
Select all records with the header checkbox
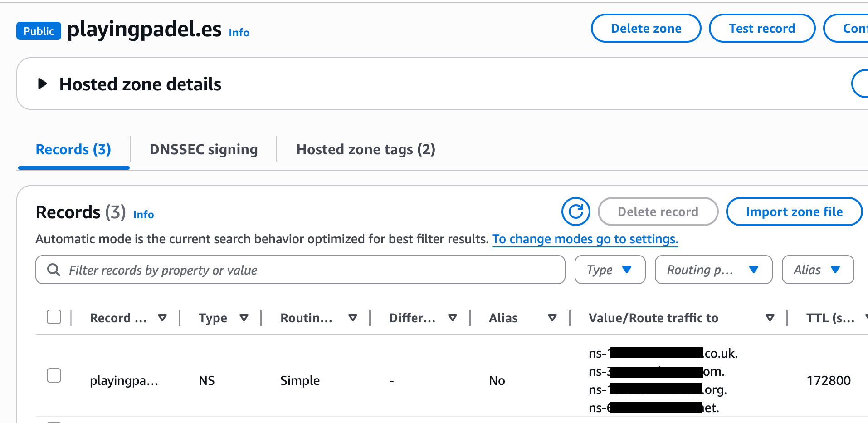(54, 317)
